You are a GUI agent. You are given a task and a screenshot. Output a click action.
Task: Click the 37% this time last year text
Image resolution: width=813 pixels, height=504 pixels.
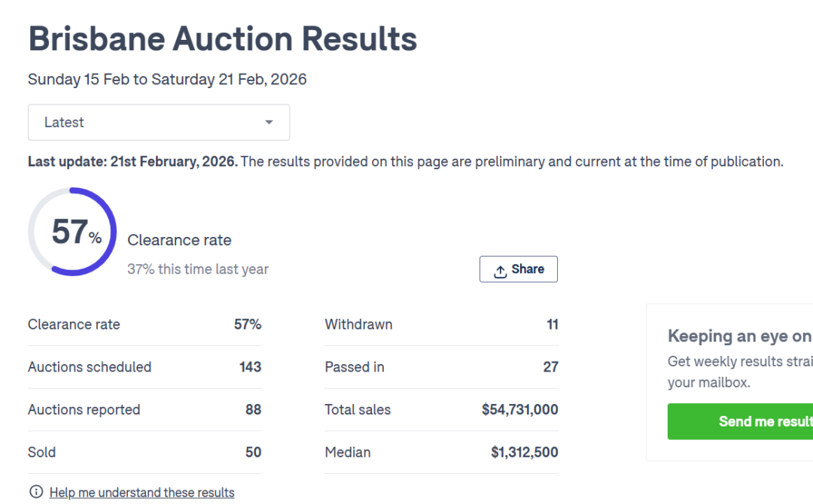[x=198, y=269]
